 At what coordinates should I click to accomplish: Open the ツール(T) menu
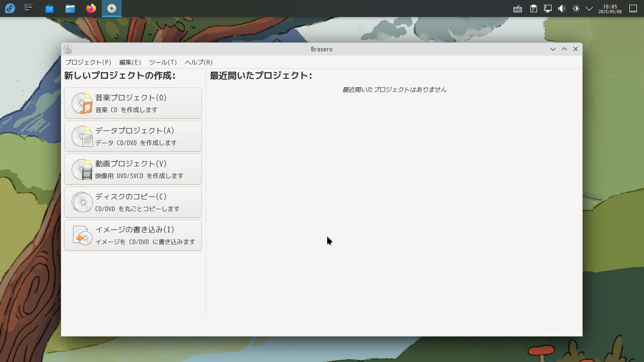click(x=163, y=62)
